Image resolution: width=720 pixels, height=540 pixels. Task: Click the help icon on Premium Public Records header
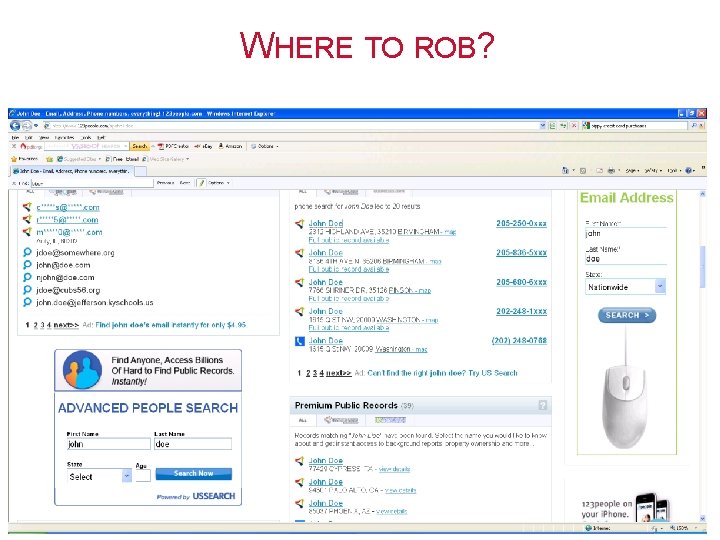(542, 405)
